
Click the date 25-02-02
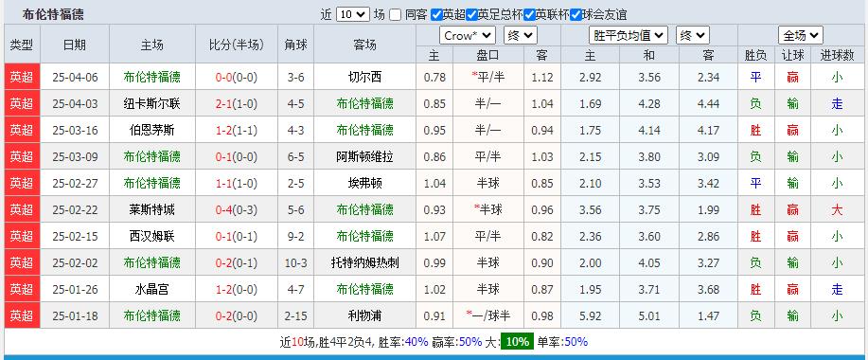coord(75,263)
